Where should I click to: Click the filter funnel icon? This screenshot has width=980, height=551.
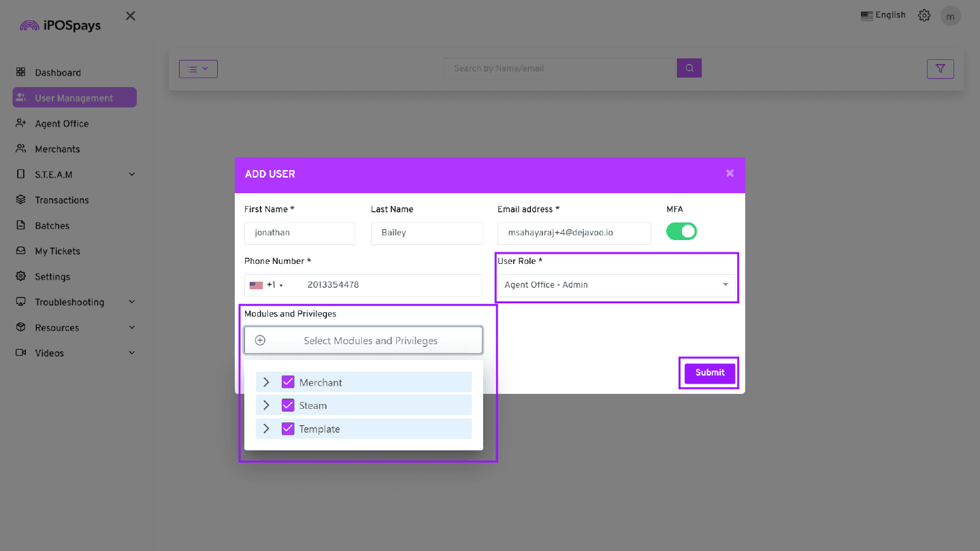click(x=940, y=69)
